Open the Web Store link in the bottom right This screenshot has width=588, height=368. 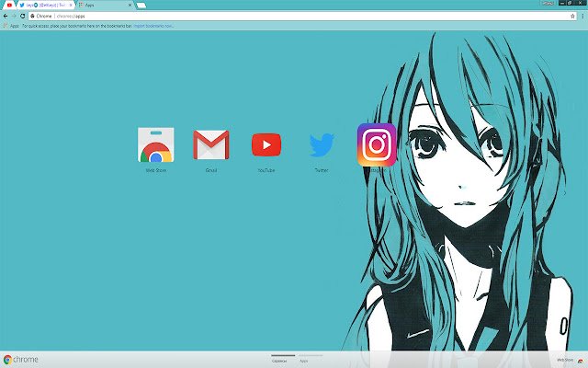[x=570, y=360]
